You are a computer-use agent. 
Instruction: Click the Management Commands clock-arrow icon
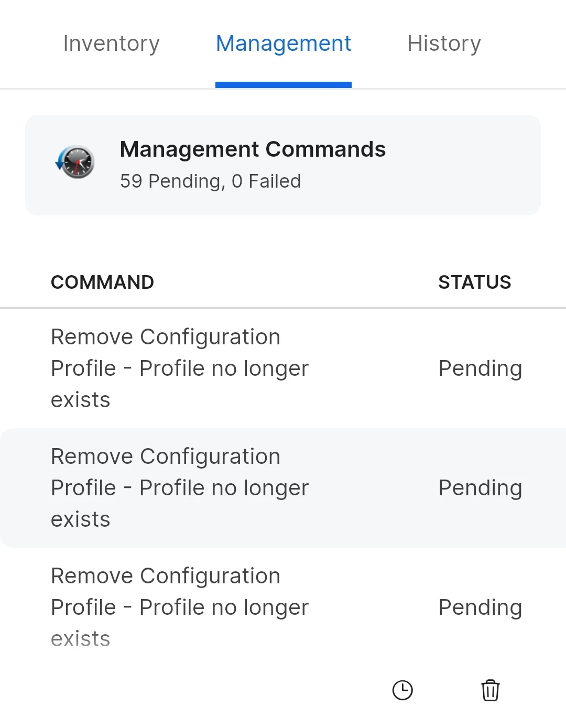pos(75,162)
